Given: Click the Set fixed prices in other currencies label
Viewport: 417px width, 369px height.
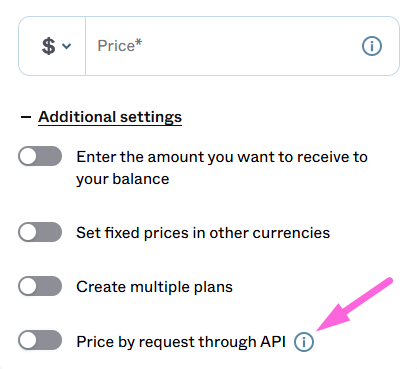Looking at the screenshot, I should click(203, 233).
